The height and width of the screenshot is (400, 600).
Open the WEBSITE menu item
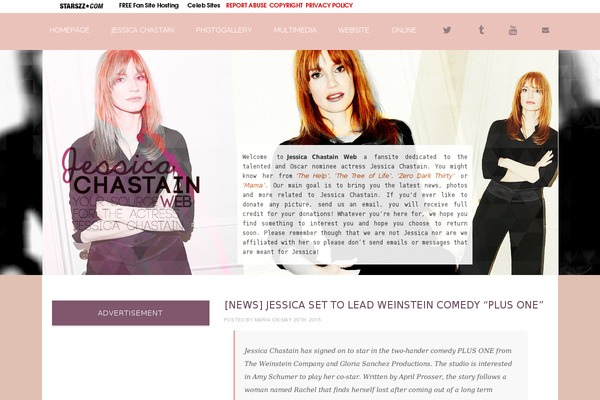[354, 30]
